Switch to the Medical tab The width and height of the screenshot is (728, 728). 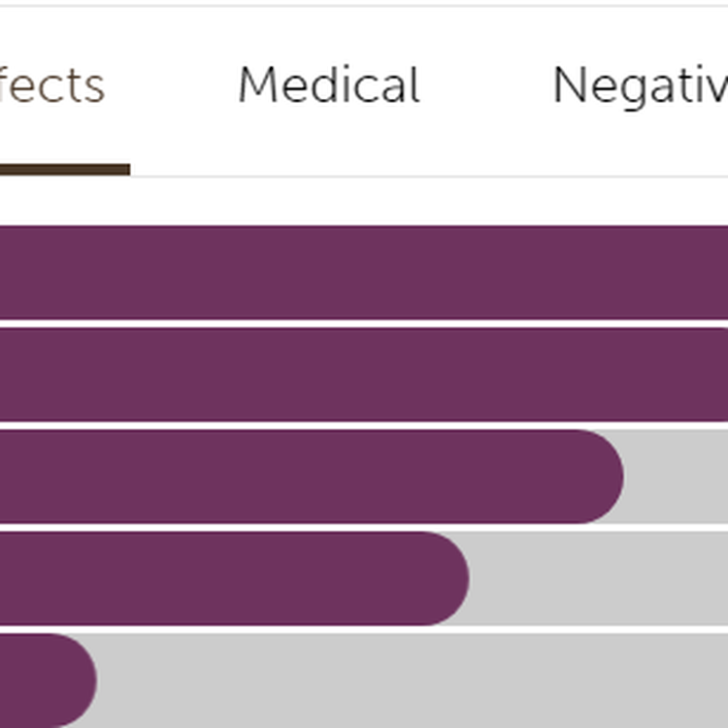pos(328,86)
